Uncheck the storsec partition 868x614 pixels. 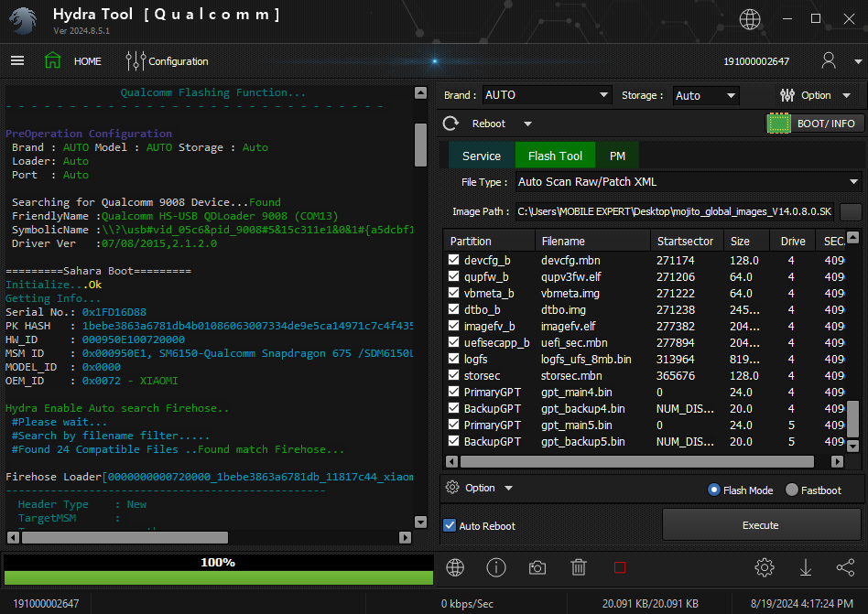453,375
